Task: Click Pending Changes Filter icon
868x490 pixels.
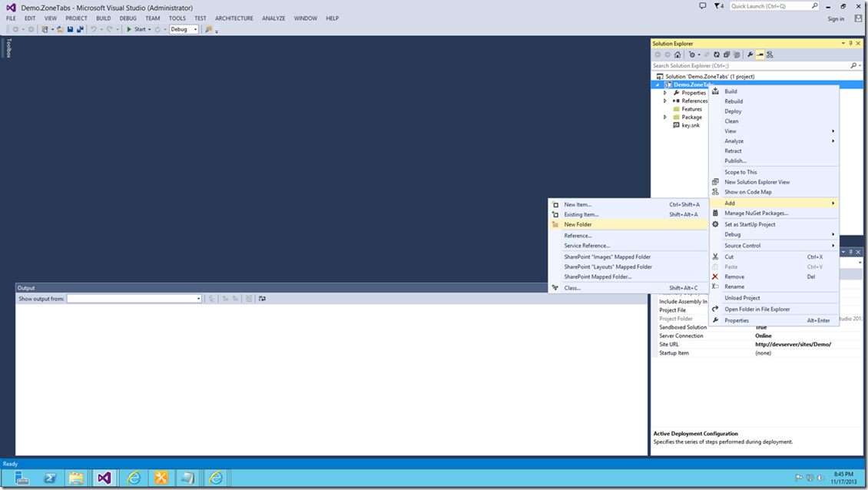Action: (692, 55)
